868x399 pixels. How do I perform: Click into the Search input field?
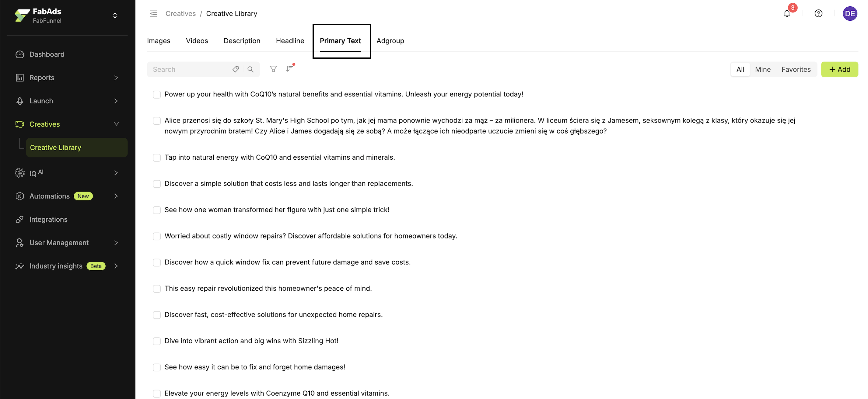tap(189, 69)
